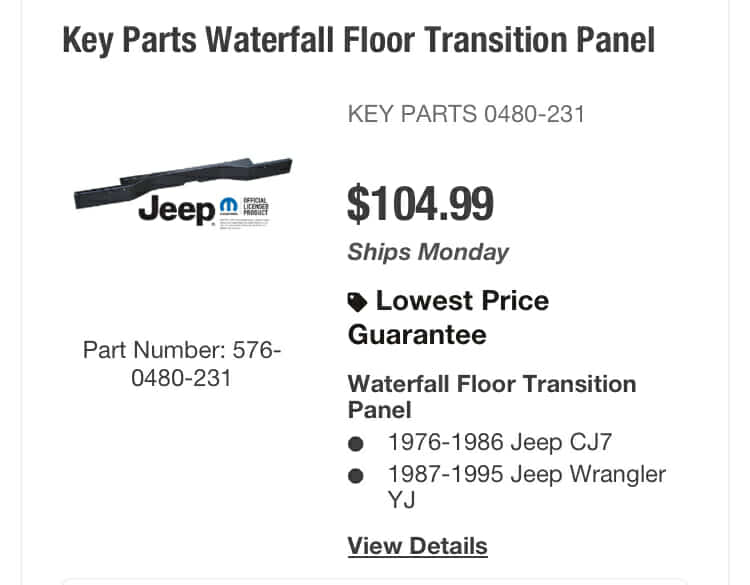This screenshot has width=750, height=585.
Task: Click the bullet beside 1976-1986 Jeep CJ7
Action: click(x=357, y=444)
